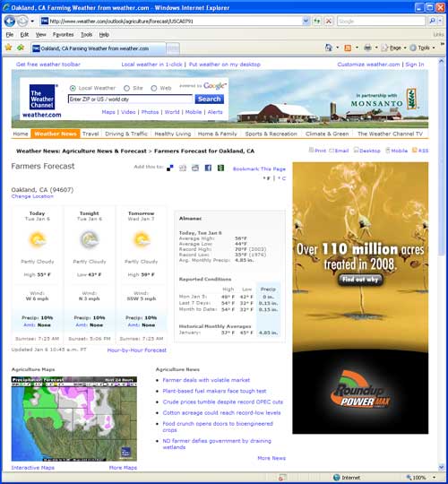Share page via Facebook icon

[208, 168]
